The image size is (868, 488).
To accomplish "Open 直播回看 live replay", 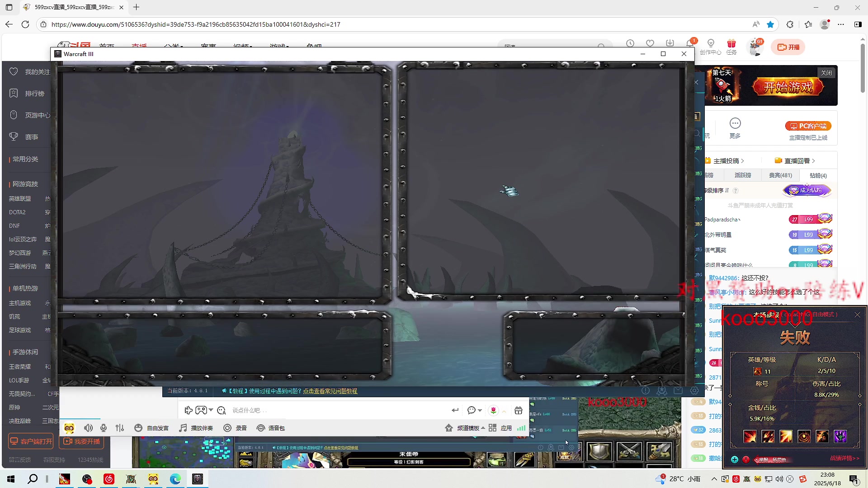I will tap(795, 161).
